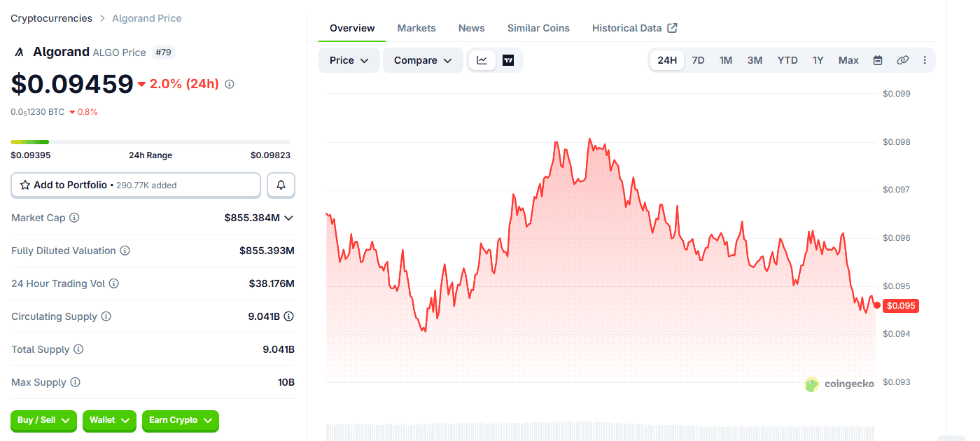This screenshot has width=980, height=441.
Task: Click info icon beside Circulating Supply label
Action: coord(106,316)
